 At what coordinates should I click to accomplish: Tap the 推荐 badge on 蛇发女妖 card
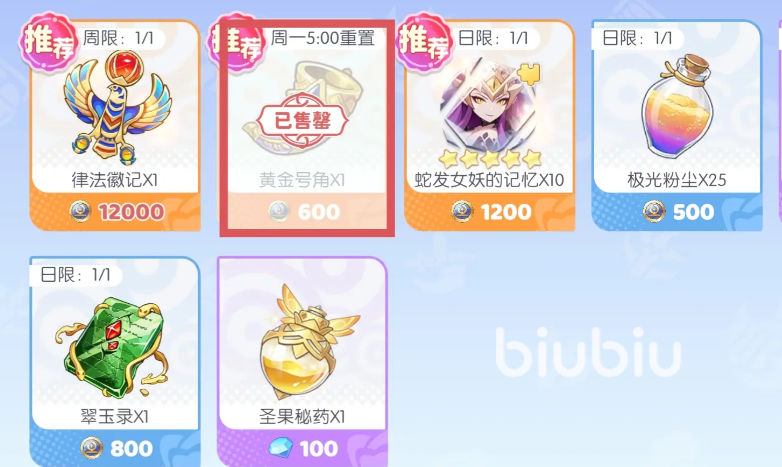click(x=425, y=42)
